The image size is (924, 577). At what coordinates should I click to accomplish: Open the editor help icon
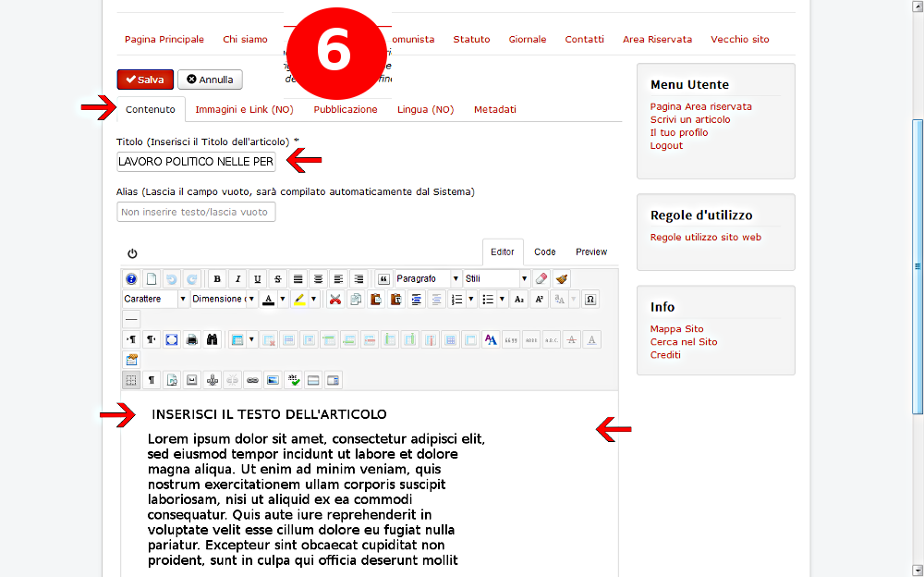pos(131,278)
